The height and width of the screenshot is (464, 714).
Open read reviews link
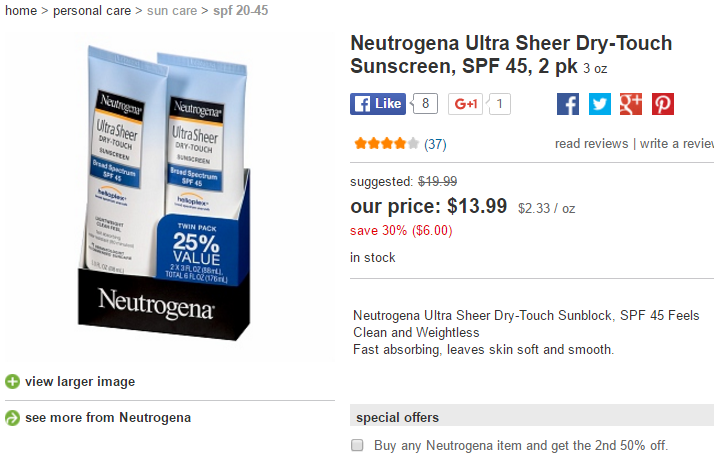591,143
